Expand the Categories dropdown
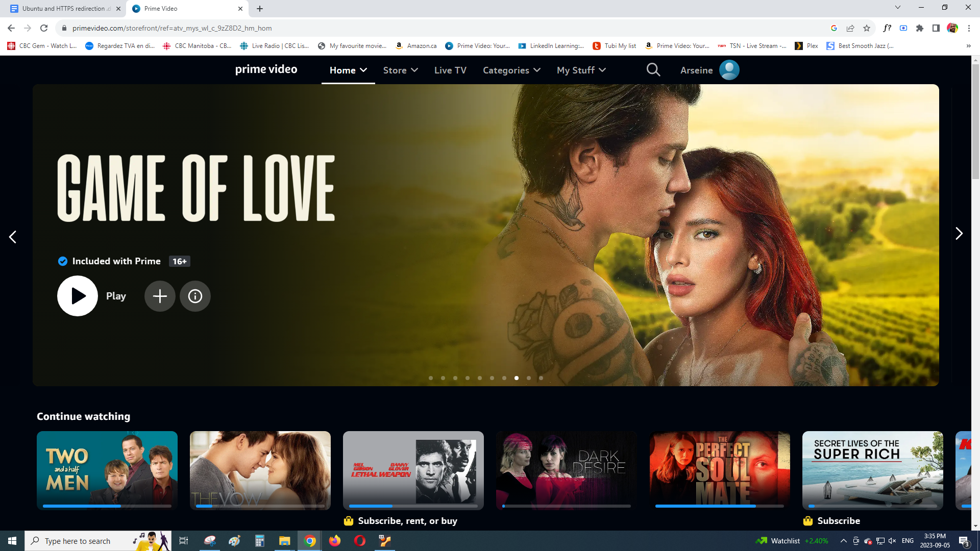 [511, 70]
